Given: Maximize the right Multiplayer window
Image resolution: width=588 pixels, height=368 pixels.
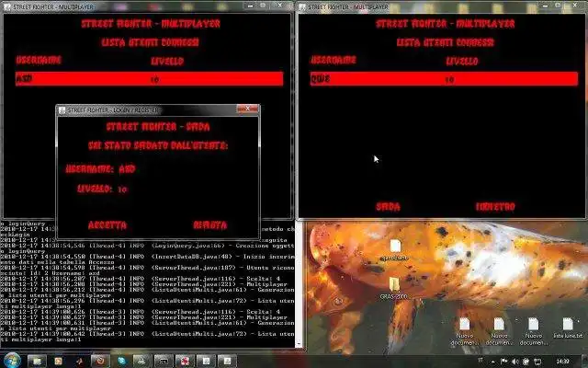Looking at the screenshot, I should [x=558, y=6].
